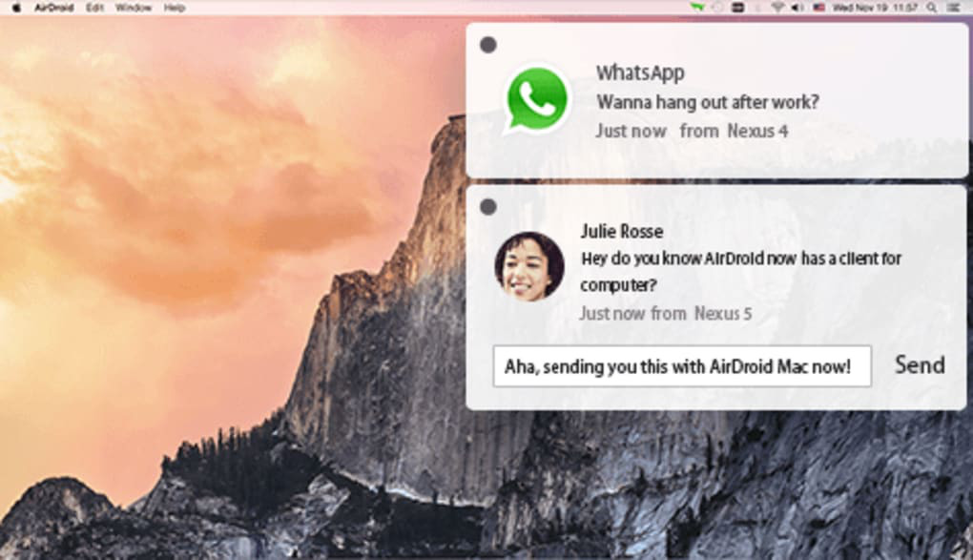Open the Help menu
The height and width of the screenshot is (560, 973).
click(175, 8)
